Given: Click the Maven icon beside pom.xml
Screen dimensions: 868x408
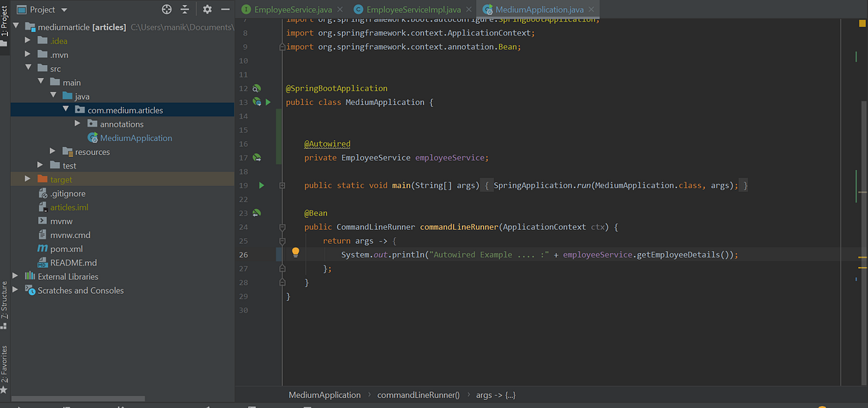Looking at the screenshot, I should 43,249.
